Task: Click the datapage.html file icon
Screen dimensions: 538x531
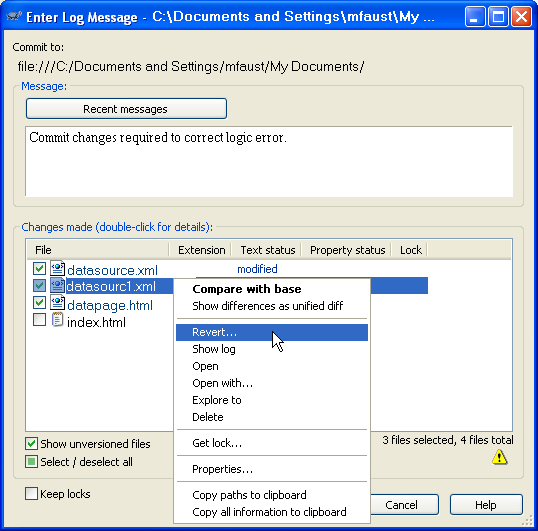Action: 57,303
